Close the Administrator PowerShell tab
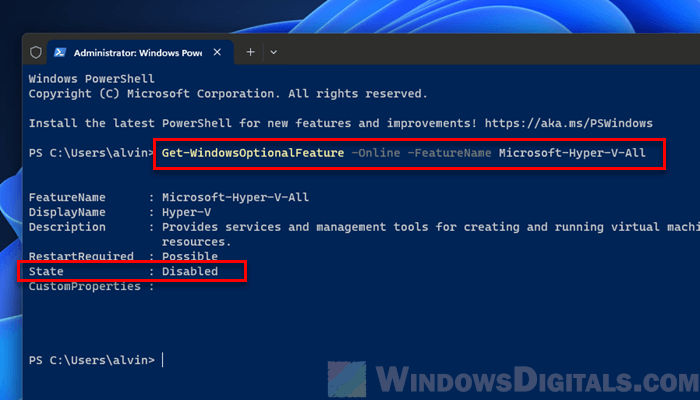 217,52
